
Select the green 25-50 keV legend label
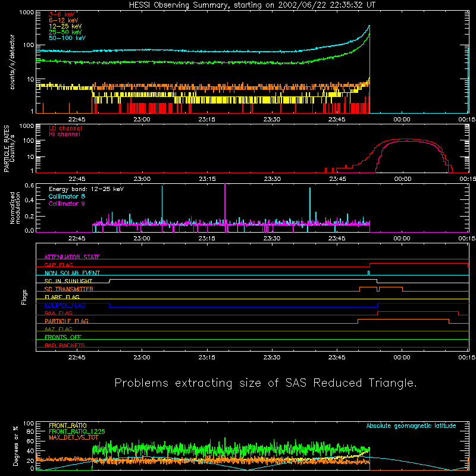(x=65, y=32)
